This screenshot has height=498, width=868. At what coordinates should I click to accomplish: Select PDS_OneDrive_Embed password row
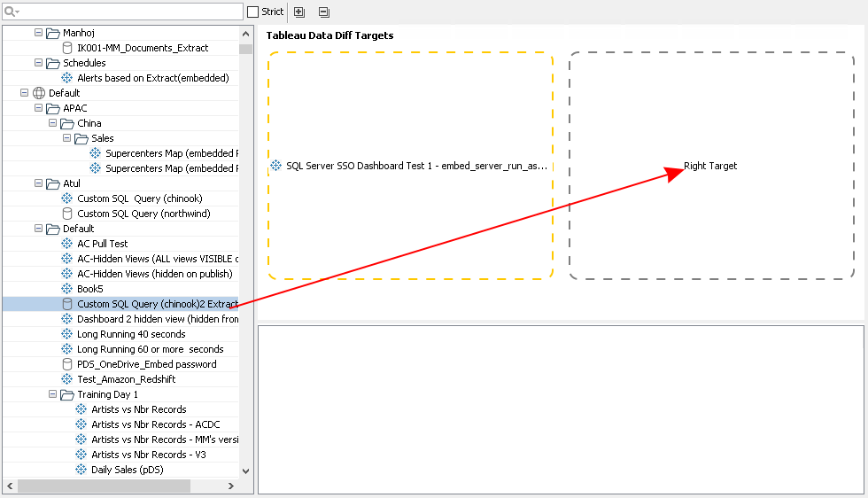point(147,364)
